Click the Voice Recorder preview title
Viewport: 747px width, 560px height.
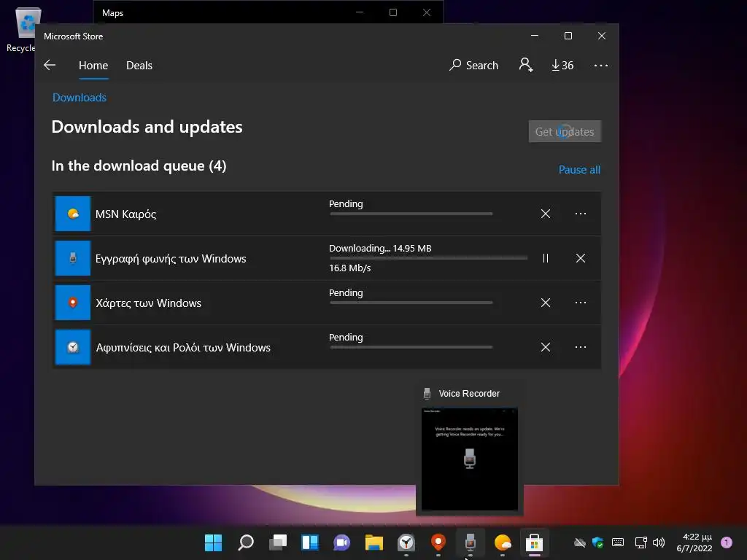[x=469, y=393]
